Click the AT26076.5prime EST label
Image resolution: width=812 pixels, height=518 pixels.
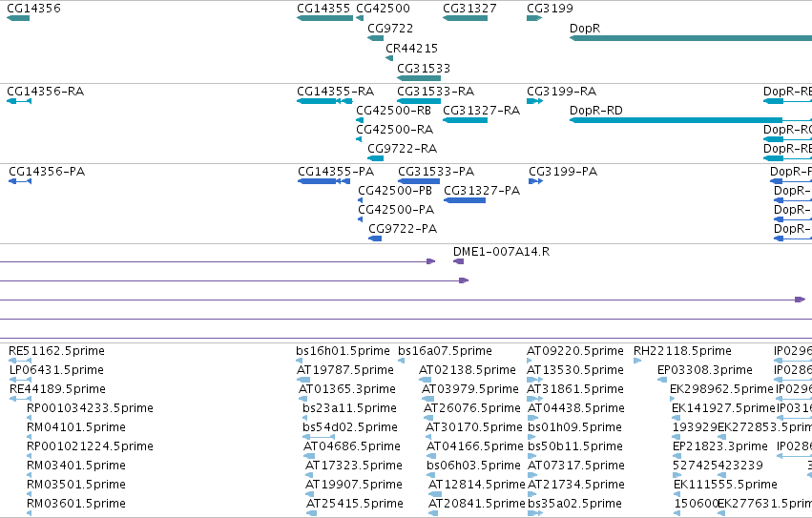pos(472,408)
